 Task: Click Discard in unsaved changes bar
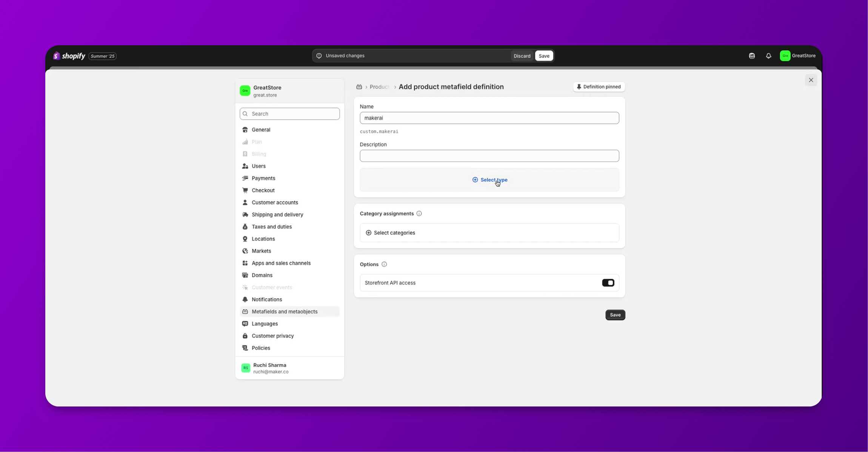pos(522,56)
